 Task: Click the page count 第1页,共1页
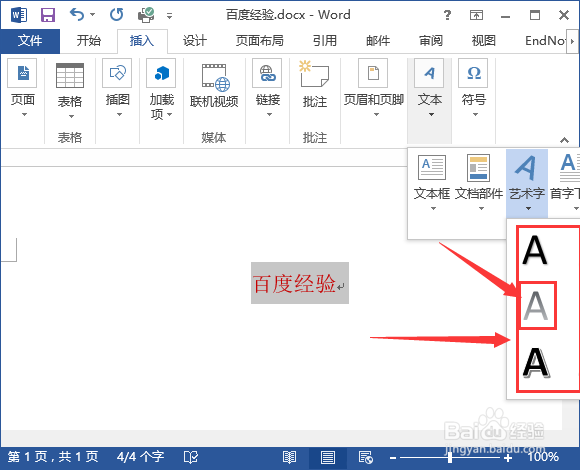tap(53, 457)
